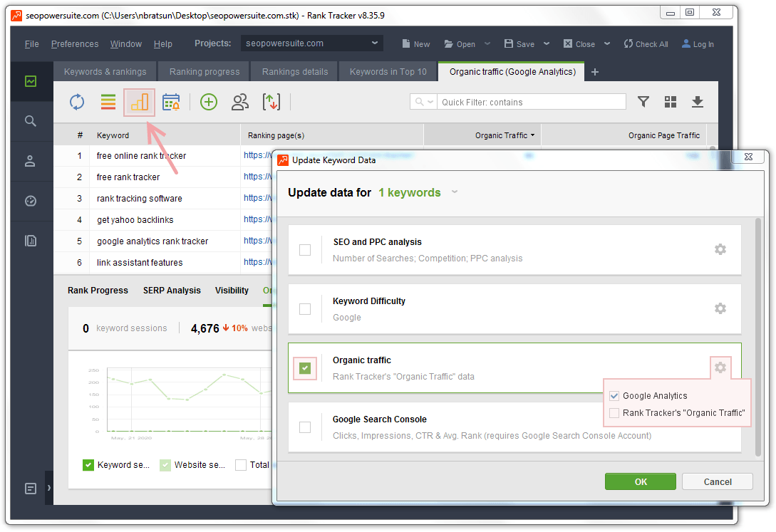Click the refresh rankings circular arrows icon
The width and height of the screenshot is (776, 532).
point(77,103)
